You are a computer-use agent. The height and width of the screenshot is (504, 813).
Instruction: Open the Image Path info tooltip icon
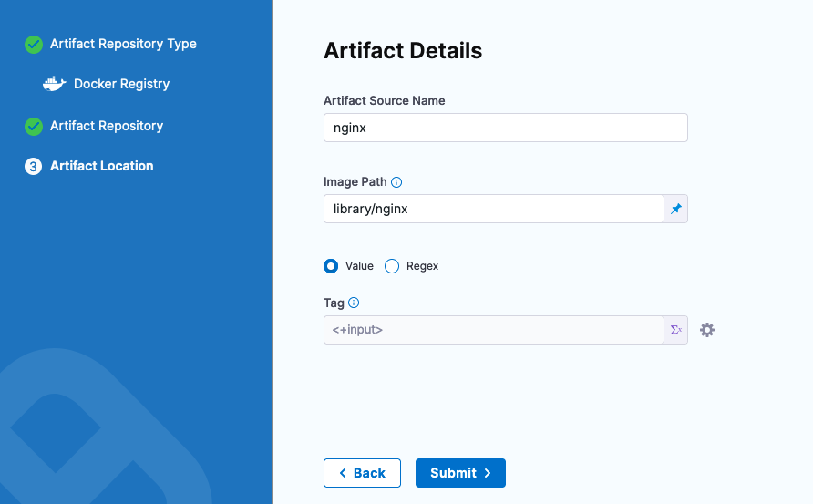tap(396, 182)
